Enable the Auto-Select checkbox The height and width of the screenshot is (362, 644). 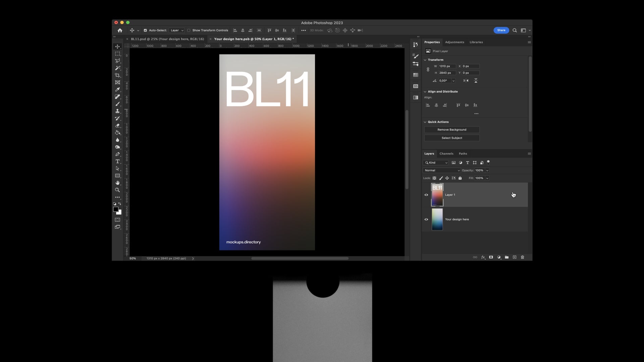point(145,30)
